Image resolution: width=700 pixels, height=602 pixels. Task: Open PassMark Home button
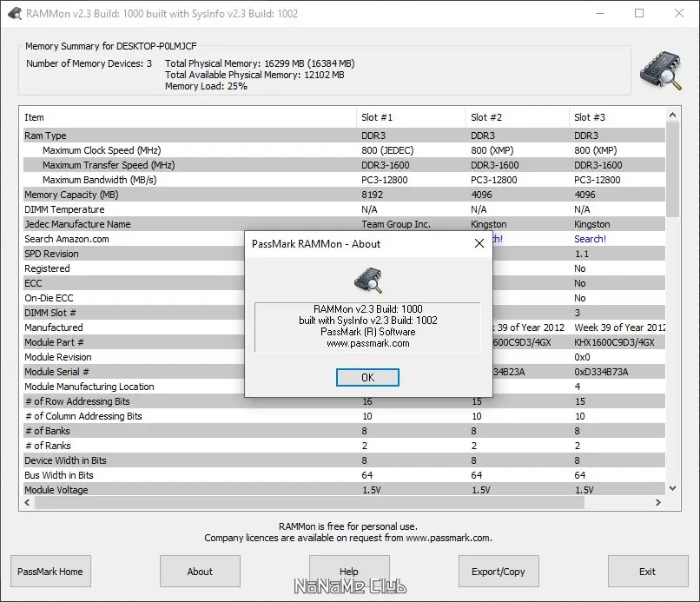pyautogui.click(x=50, y=572)
